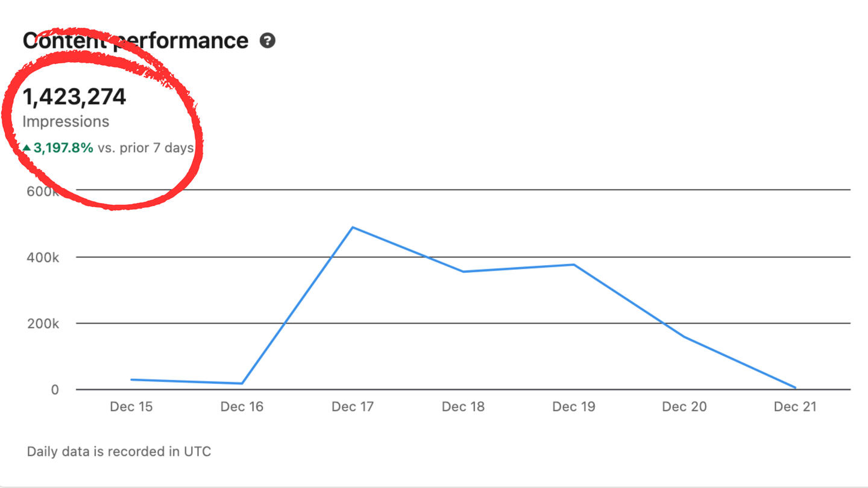Click the 0 baseline y-axis label
This screenshot has width=868, height=488.
pos(55,390)
